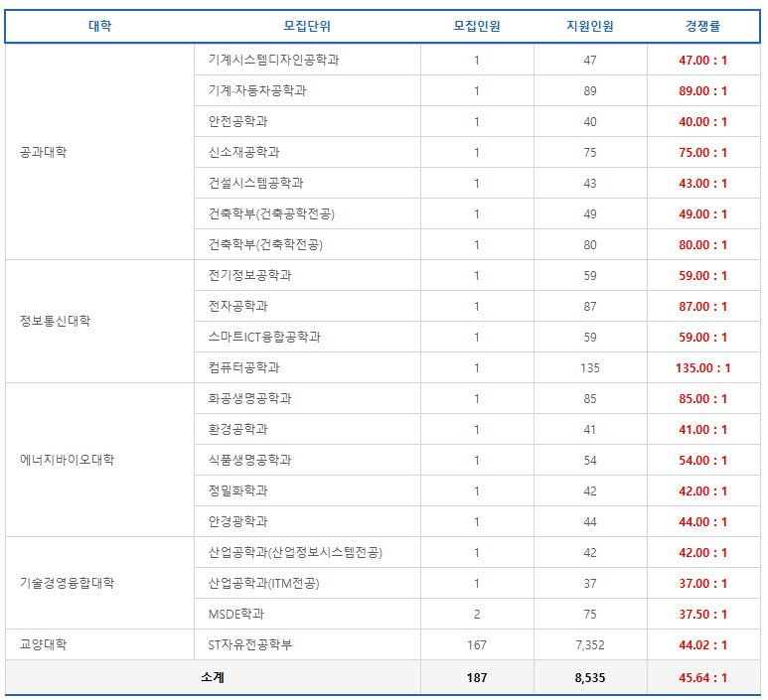Click 신소재공학과 department name
The width and height of the screenshot is (768, 700).
click(x=244, y=152)
